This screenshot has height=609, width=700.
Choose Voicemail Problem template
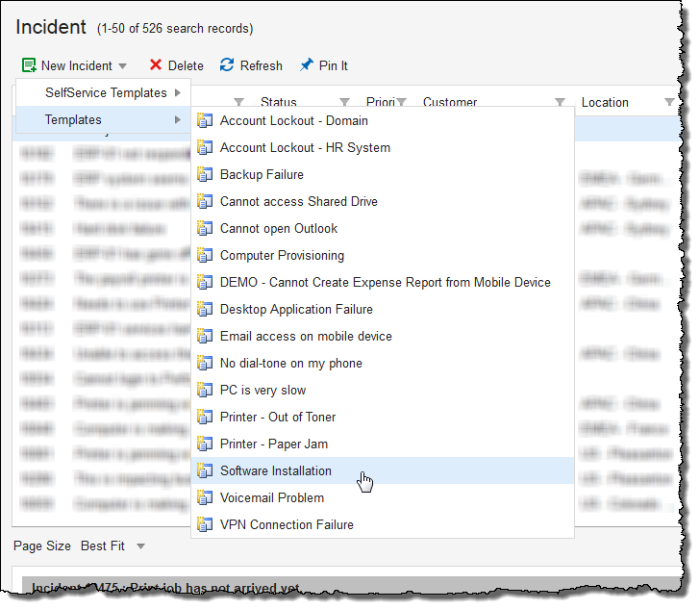pyautogui.click(x=383, y=497)
